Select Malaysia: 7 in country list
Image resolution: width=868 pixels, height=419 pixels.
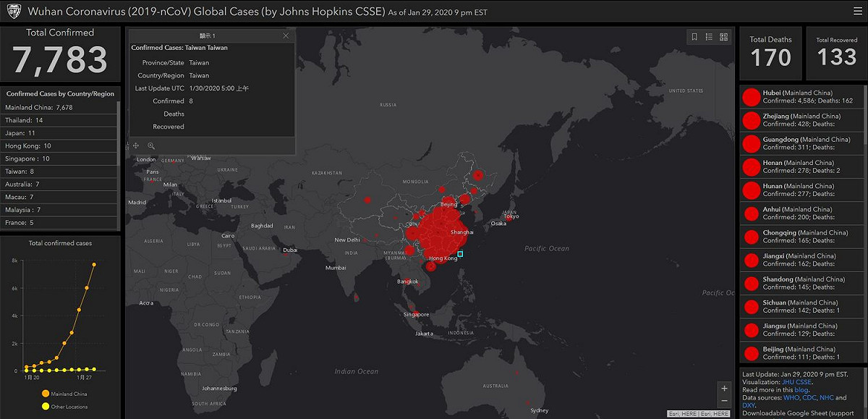point(59,210)
